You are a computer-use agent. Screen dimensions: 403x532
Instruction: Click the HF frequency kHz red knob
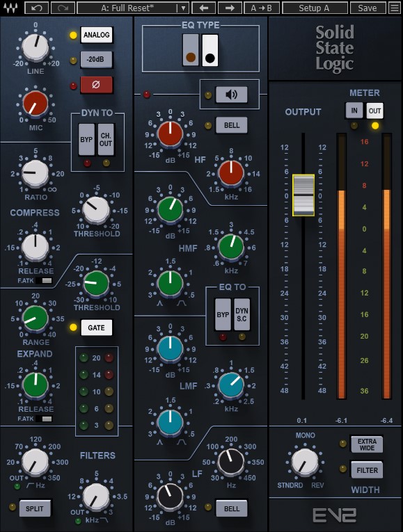point(231,172)
